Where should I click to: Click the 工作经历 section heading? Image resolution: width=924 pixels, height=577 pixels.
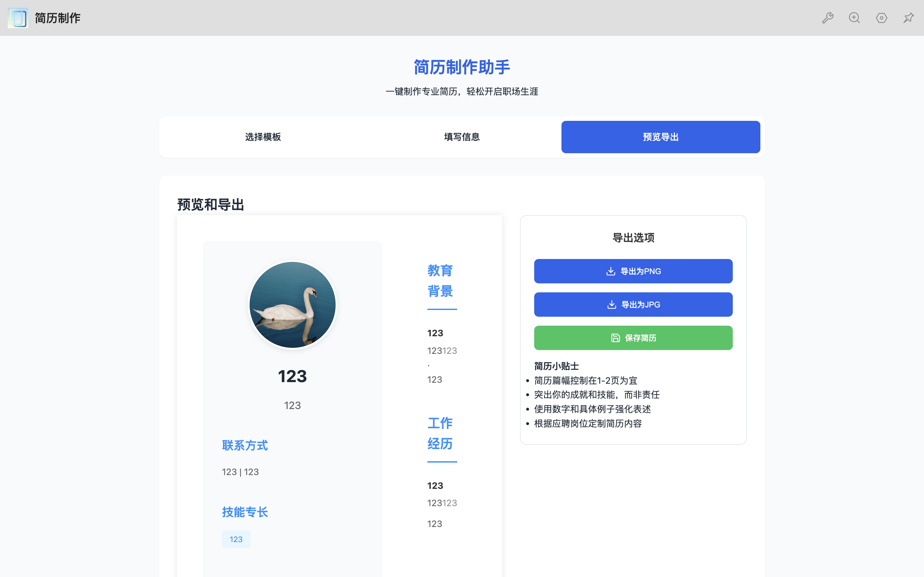tap(440, 433)
